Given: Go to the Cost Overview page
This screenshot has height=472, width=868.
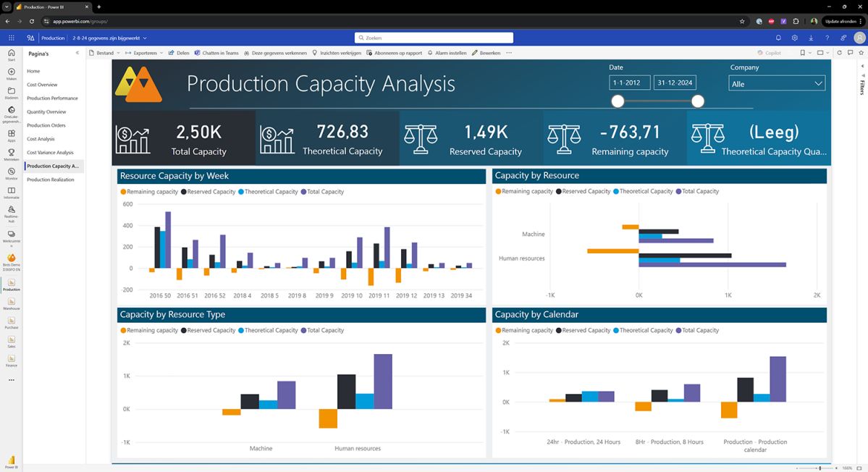Looking at the screenshot, I should [x=42, y=85].
